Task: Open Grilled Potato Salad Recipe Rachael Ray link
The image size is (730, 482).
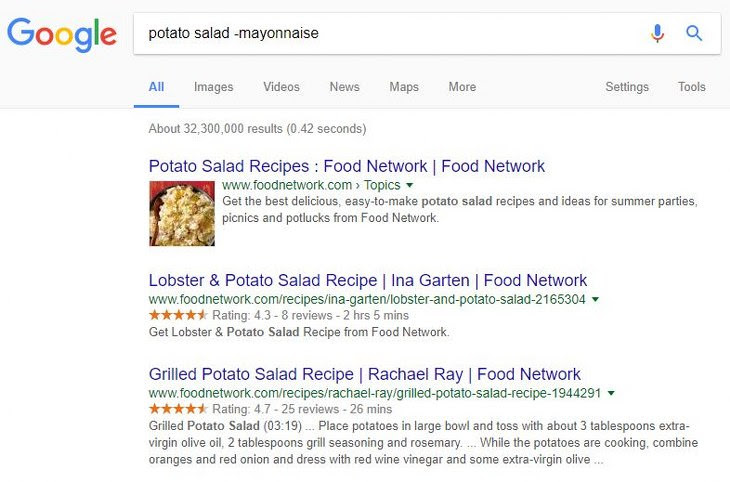Action: click(x=365, y=374)
